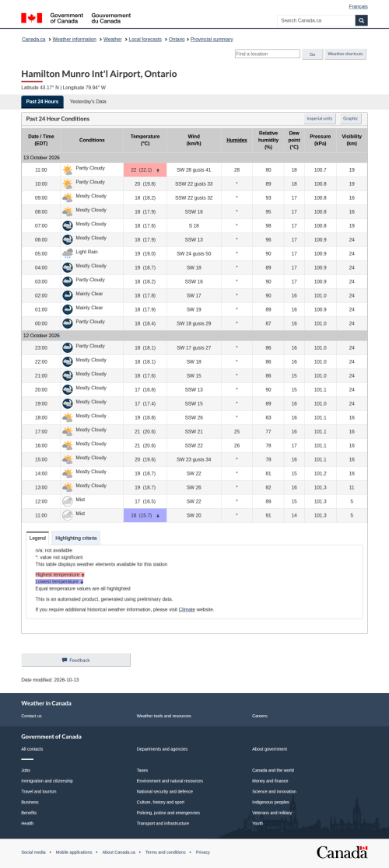The height and width of the screenshot is (868, 389).
Task: Click Social media link in bottom bar
Action: pyautogui.click(x=33, y=852)
